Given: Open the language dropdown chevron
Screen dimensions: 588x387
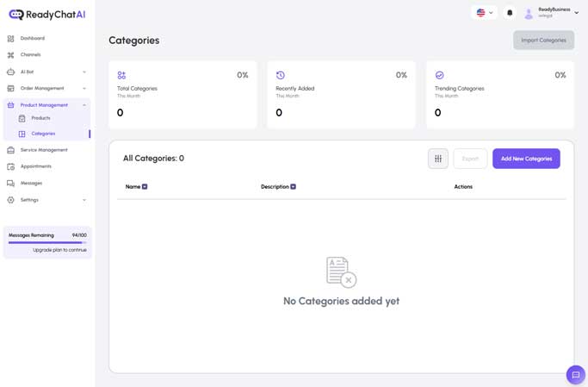Looking at the screenshot, I should pyautogui.click(x=491, y=13).
